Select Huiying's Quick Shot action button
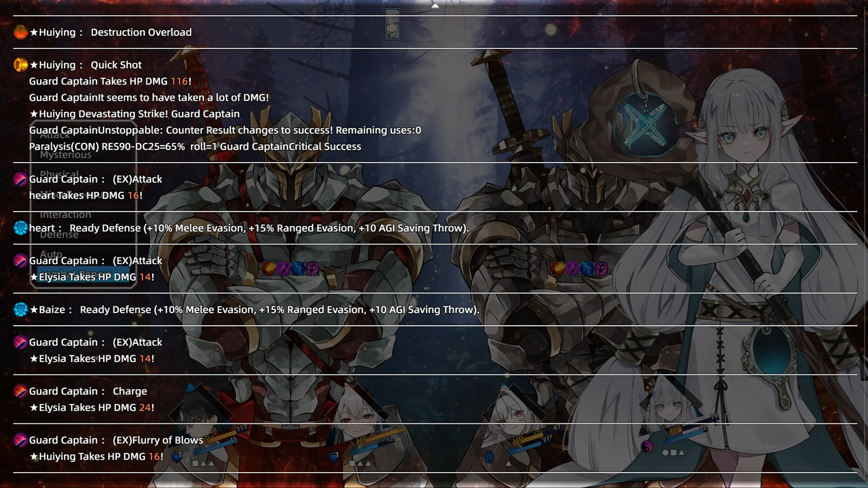868x488 pixels. click(20, 64)
